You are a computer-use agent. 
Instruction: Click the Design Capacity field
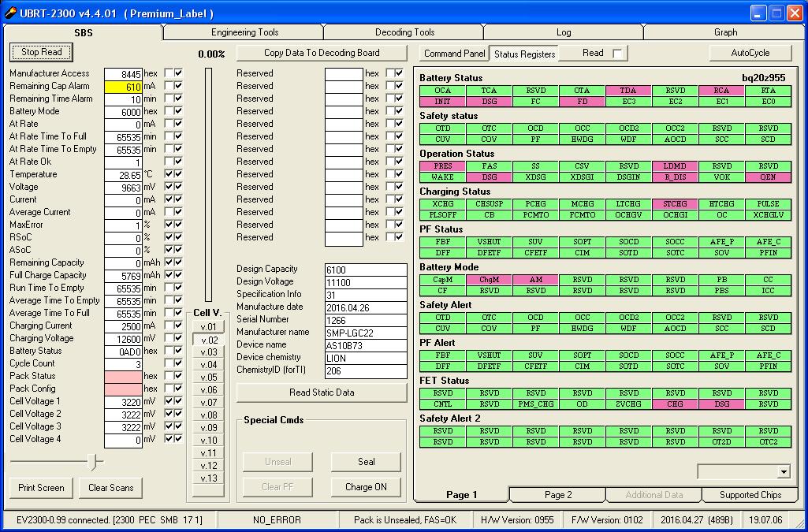click(366, 270)
